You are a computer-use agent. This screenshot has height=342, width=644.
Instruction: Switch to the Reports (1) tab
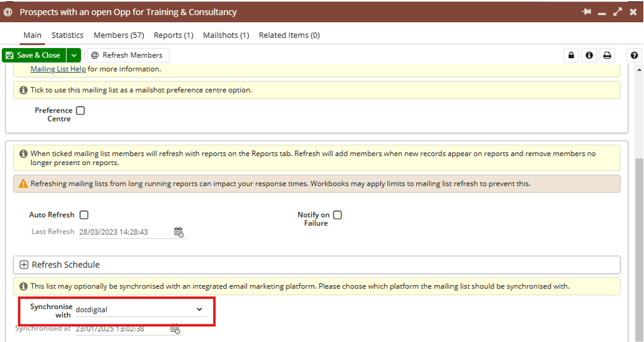click(173, 35)
